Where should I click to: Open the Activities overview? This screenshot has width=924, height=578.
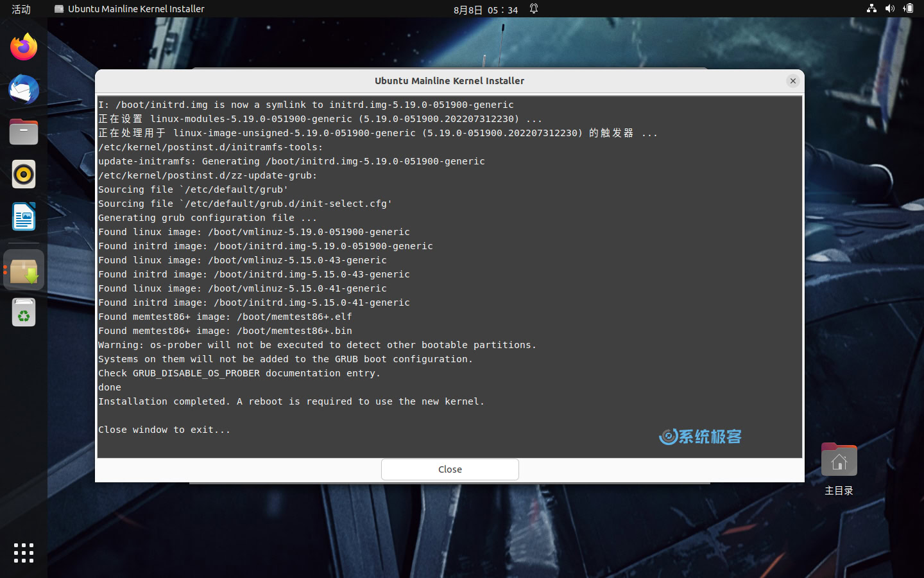click(21, 9)
